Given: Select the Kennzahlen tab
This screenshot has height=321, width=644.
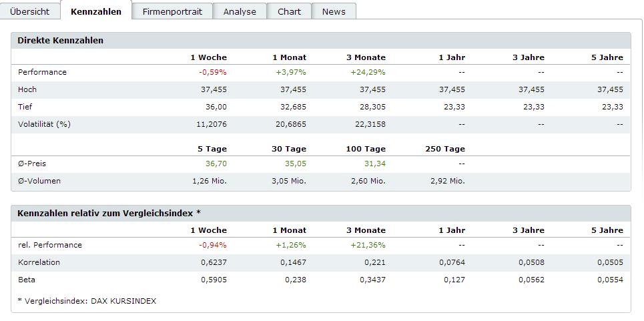Looking at the screenshot, I should pos(96,11).
